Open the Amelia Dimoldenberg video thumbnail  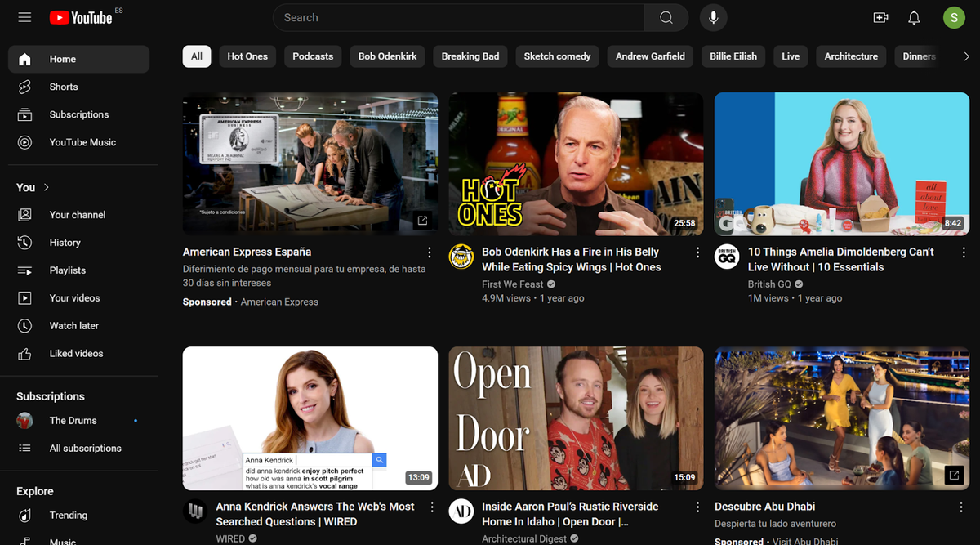pyautogui.click(x=842, y=164)
